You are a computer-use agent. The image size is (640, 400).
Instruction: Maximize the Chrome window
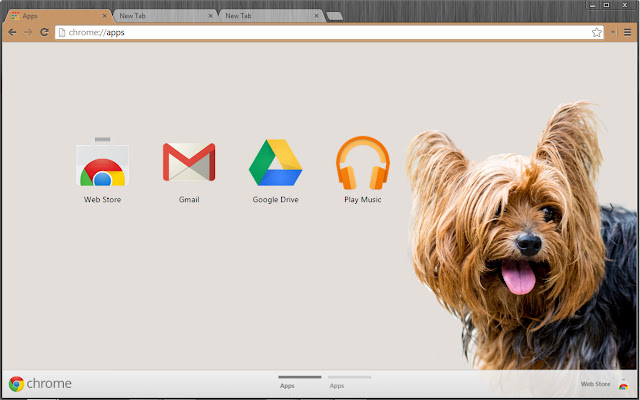[607, 5]
